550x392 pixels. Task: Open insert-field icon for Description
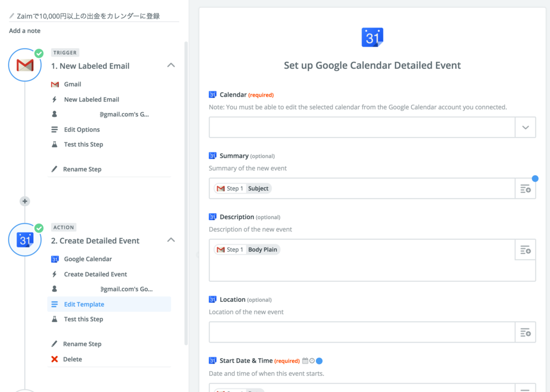pos(525,250)
